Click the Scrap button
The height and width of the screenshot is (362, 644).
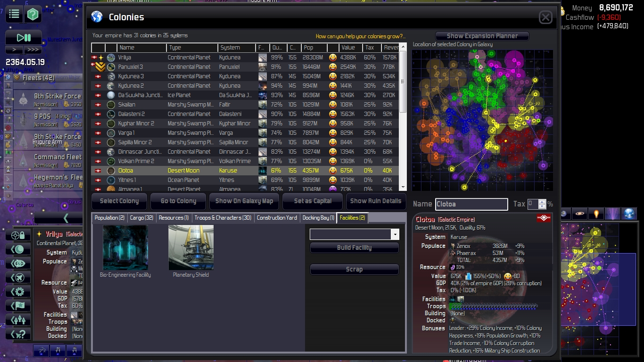tap(354, 269)
